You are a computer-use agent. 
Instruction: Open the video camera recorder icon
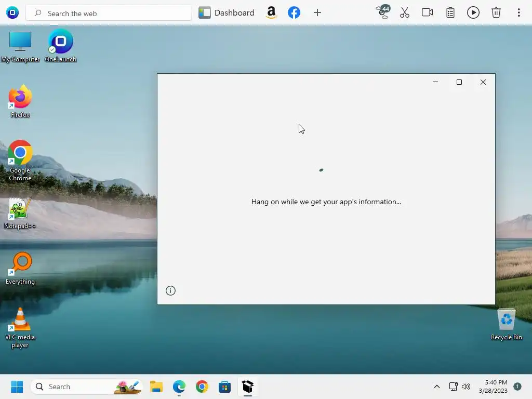click(427, 13)
